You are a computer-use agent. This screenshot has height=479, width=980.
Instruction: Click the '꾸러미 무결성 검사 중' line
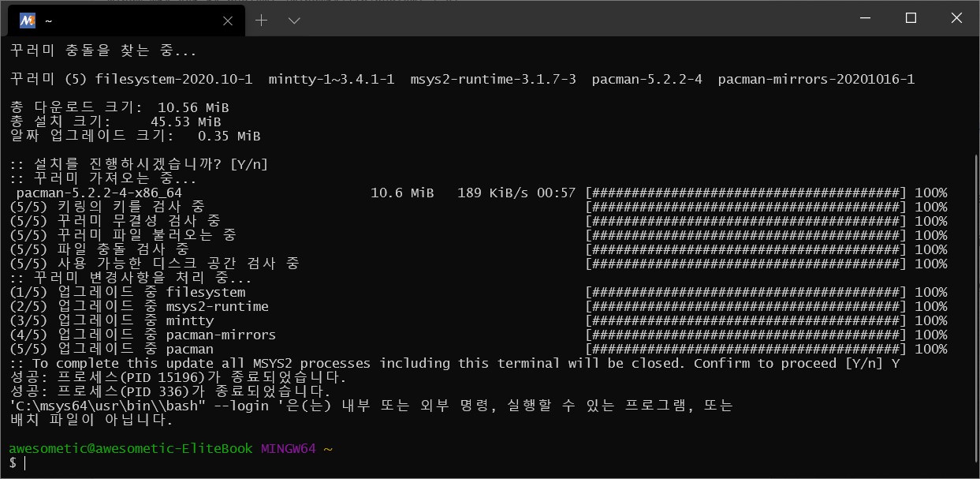tap(115, 221)
